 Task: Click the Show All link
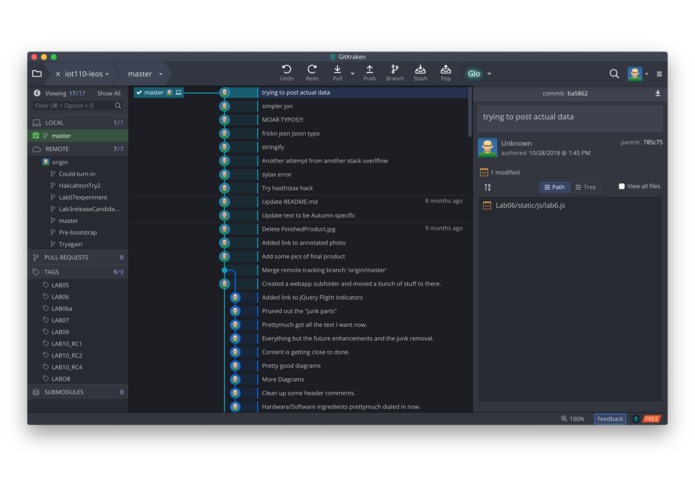[x=109, y=93]
